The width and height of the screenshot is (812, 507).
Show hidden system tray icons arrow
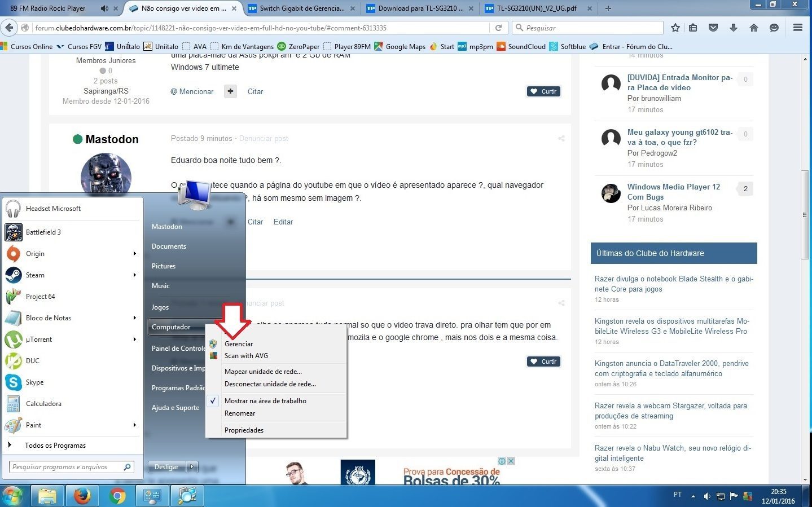(x=693, y=496)
